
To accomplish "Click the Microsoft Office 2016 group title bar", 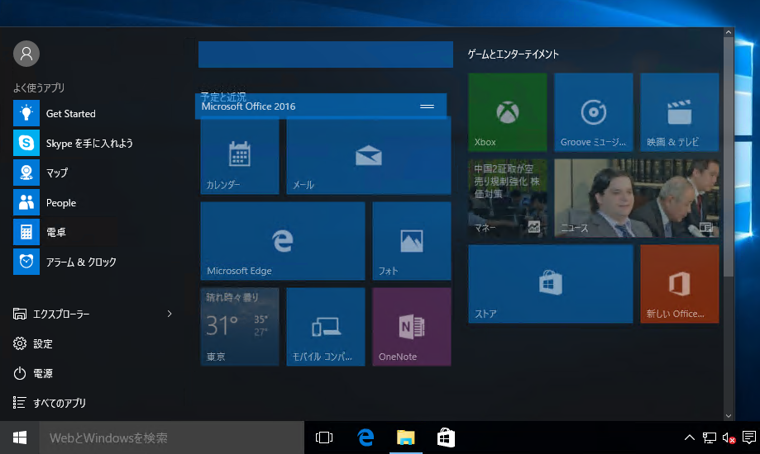I will 321,106.
